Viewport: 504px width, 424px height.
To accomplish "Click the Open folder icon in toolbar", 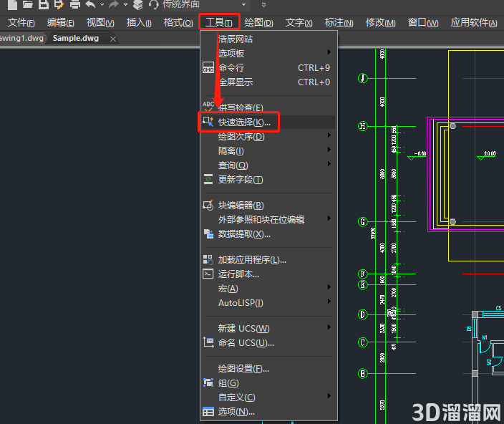I will point(28,4).
